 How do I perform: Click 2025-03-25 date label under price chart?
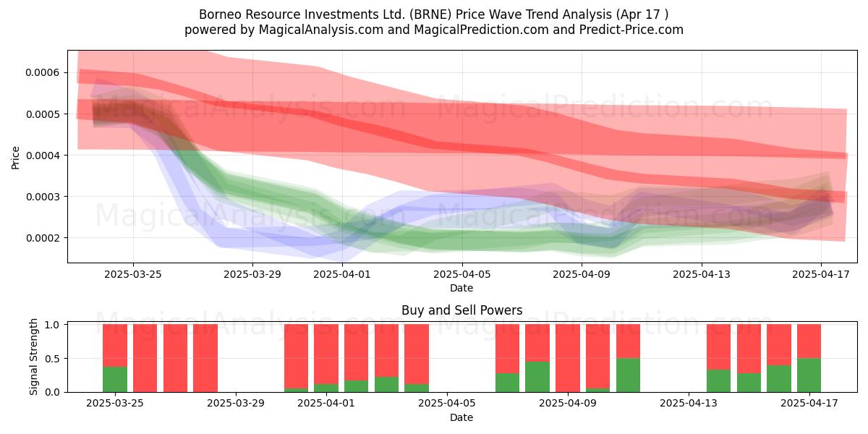pyautogui.click(x=132, y=274)
